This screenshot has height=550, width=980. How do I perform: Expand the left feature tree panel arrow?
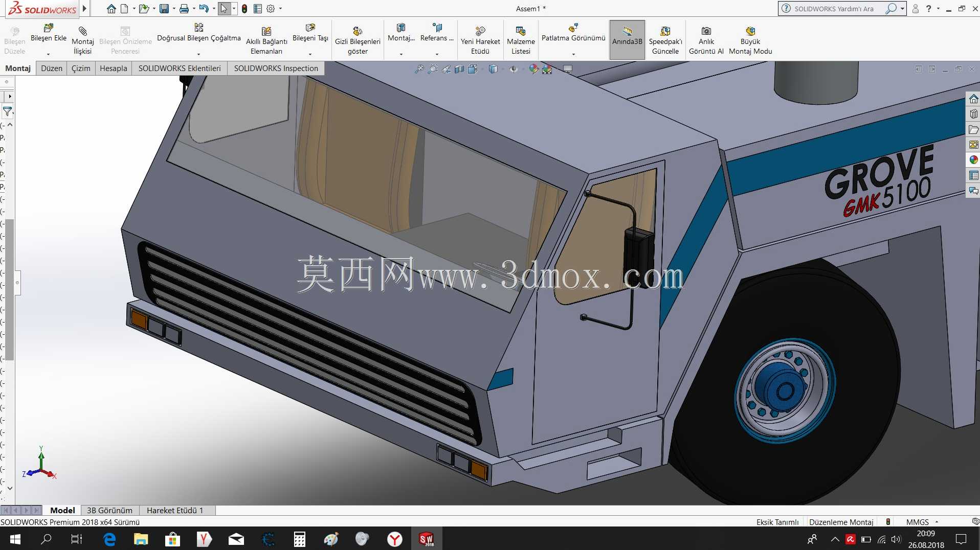10,96
